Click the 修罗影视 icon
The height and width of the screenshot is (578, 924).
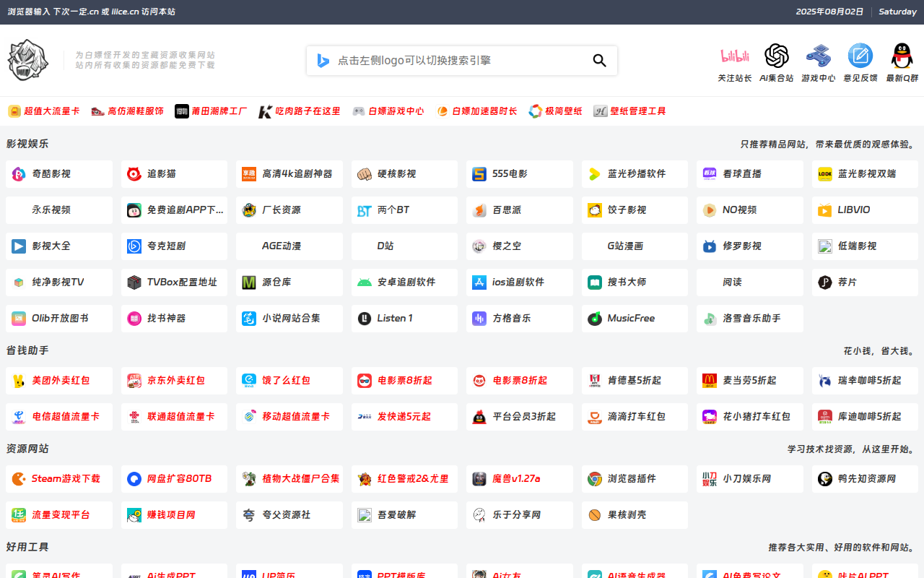710,246
